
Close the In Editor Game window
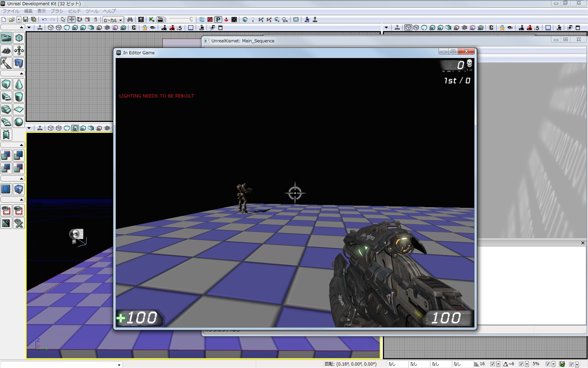point(466,51)
